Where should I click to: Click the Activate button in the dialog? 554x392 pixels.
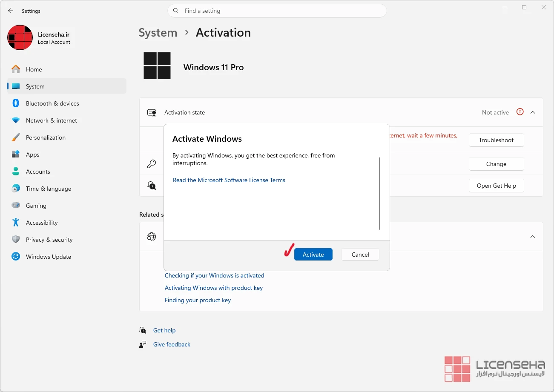313,255
